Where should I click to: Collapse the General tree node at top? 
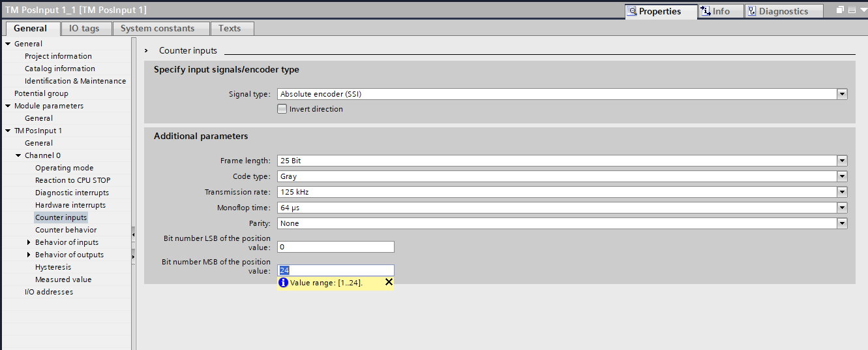[8, 44]
